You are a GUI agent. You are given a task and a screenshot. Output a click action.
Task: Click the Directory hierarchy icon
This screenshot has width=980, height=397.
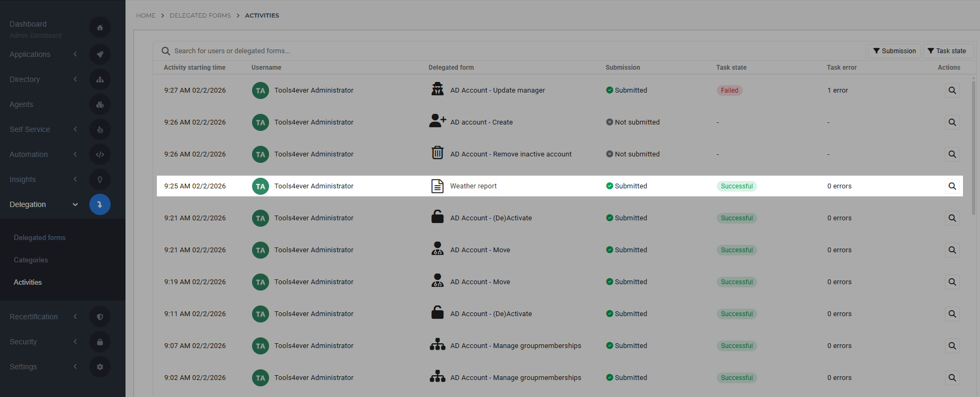[100, 79]
